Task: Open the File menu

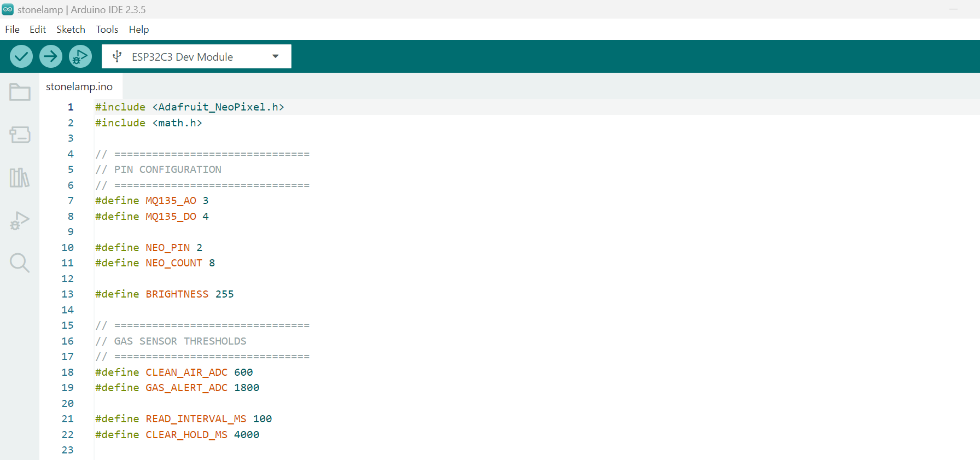Action: [12, 30]
